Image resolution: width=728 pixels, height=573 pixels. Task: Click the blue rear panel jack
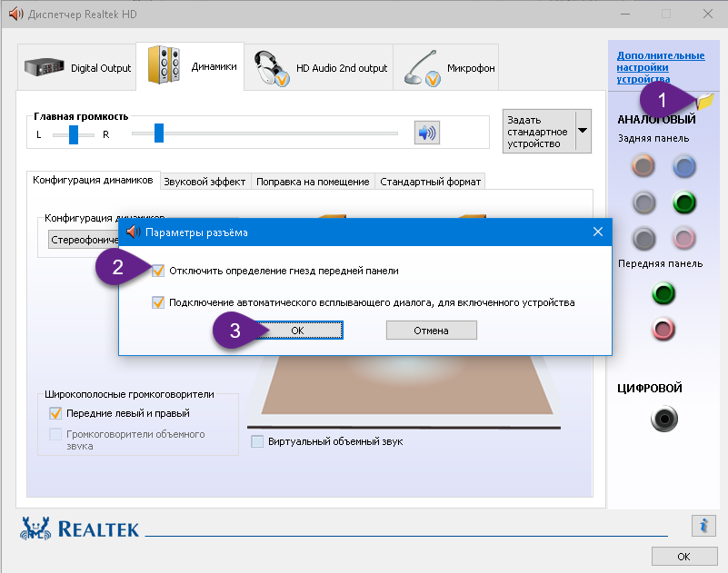tap(683, 166)
